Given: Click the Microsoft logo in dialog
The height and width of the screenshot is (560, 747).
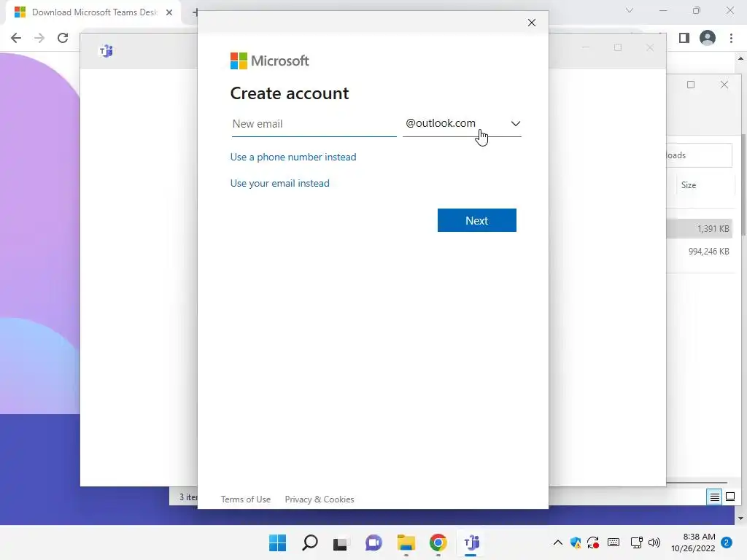Looking at the screenshot, I should (270, 61).
